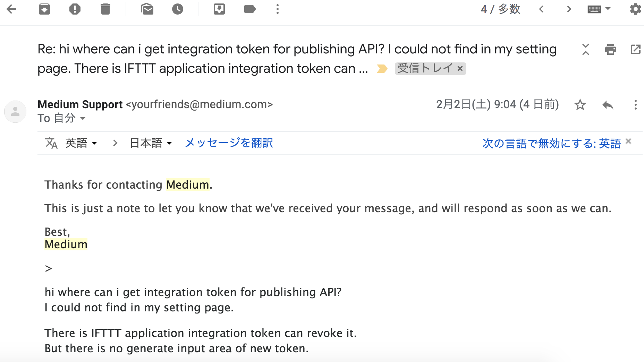Viewport: 644px width, 362px height.
Task: Move email to another folder
Action: click(x=219, y=9)
